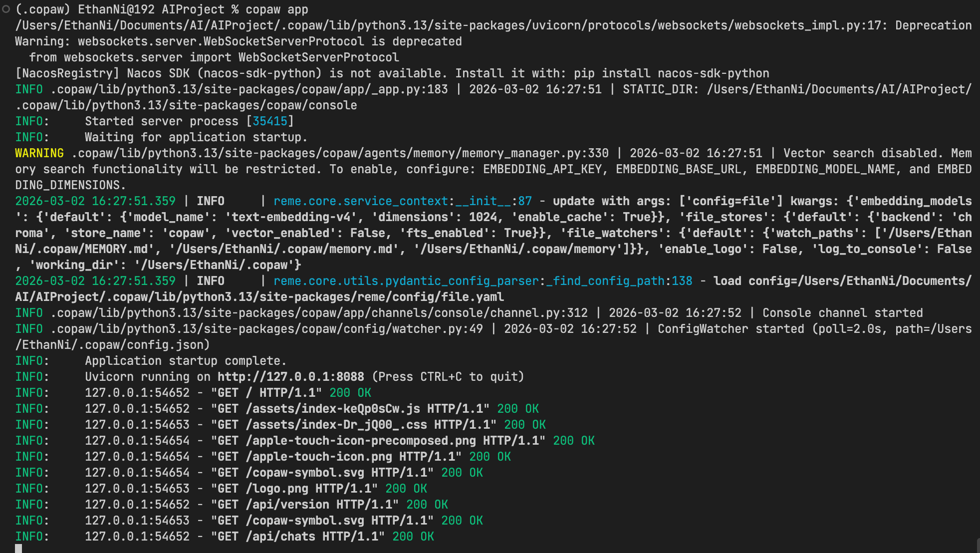This screenshot has height=553, width=980.
Task: Click the reme.core.service_context module reference
Action: click(361, 201)
